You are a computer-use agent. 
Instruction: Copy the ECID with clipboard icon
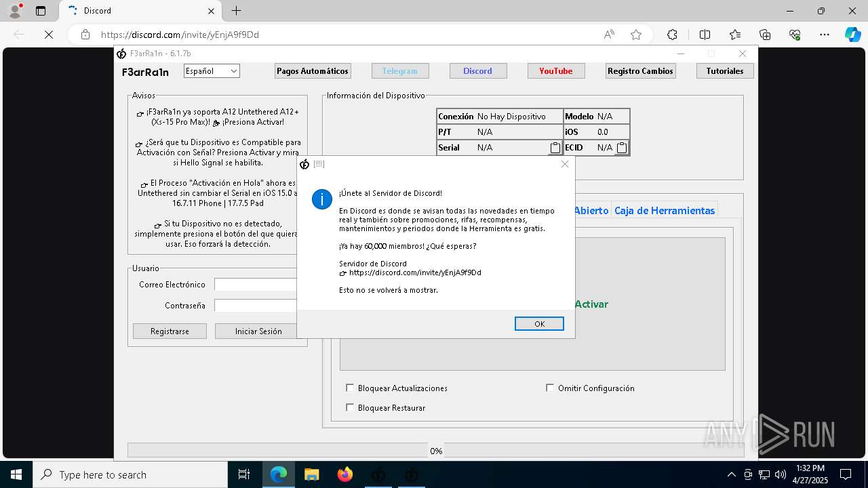coord(621,148)
